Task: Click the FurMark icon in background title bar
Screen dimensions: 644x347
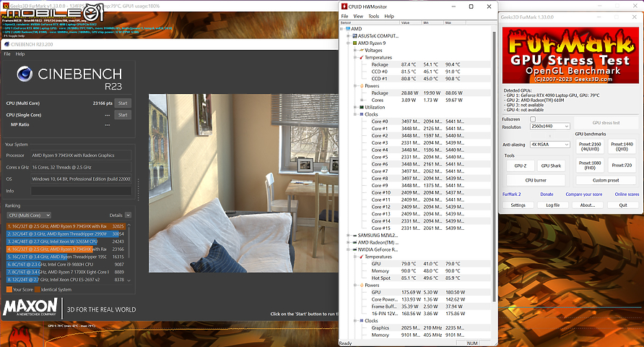Action: coord(5,7)
